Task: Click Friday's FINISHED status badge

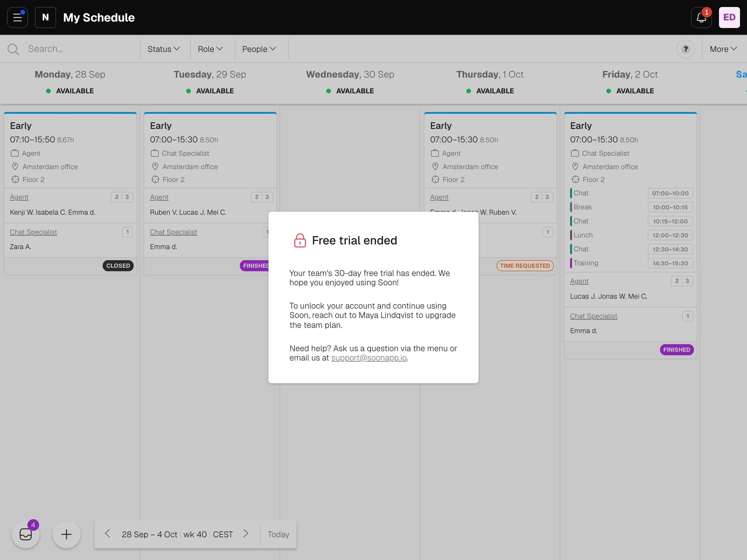Action: [x=676, y=350]
